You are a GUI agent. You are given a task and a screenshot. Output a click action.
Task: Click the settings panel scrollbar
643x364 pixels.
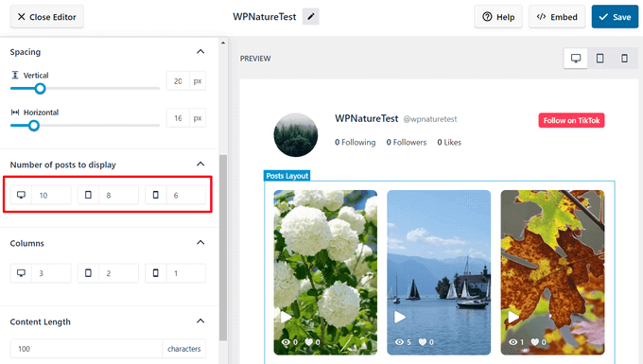pyautogui.click(x=223, y=248)
